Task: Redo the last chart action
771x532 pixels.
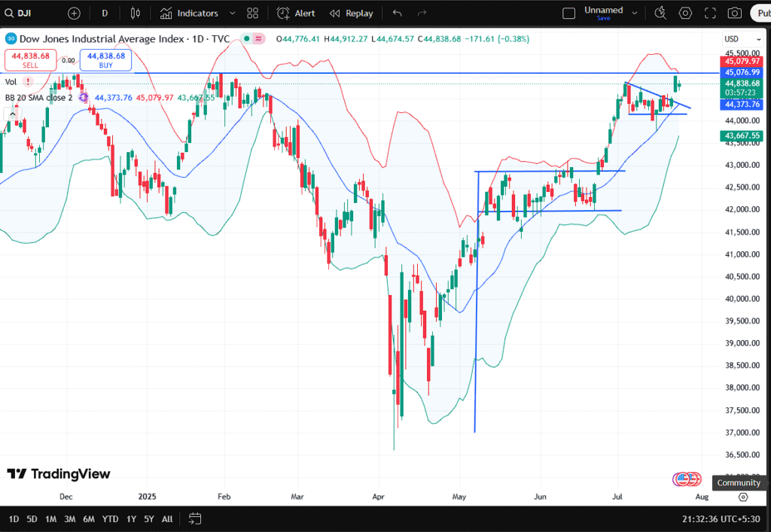Action: [x=422, y=14]
